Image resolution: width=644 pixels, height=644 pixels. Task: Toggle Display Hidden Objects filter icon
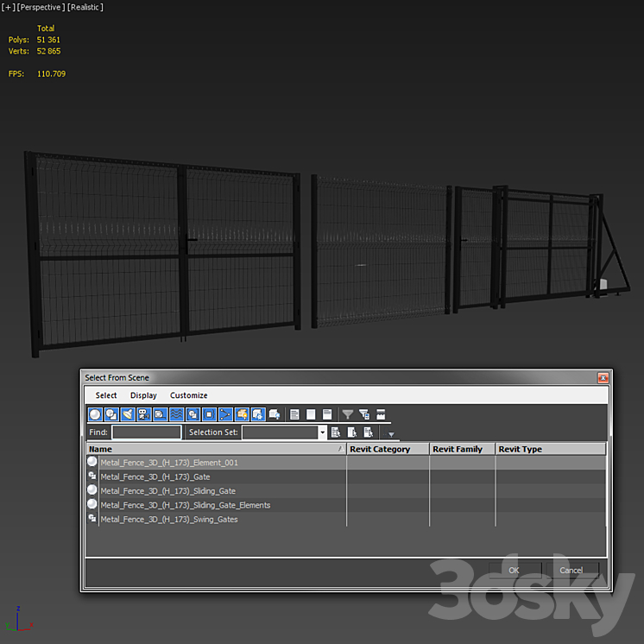[274, 414]
